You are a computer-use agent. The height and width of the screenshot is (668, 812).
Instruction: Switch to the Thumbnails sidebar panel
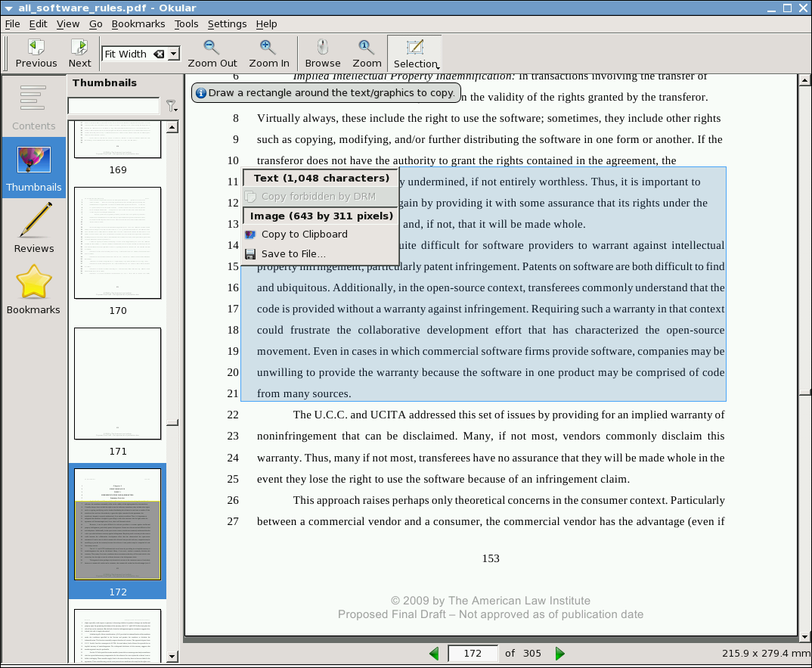(x=34, y=168)
